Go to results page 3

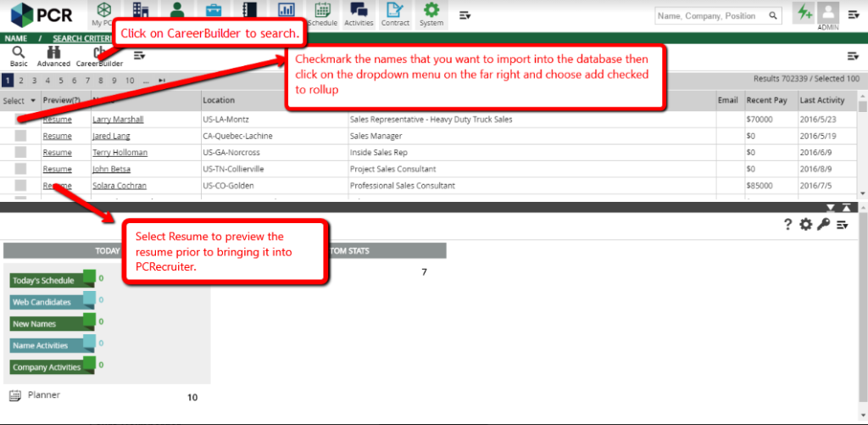(34, 81)
